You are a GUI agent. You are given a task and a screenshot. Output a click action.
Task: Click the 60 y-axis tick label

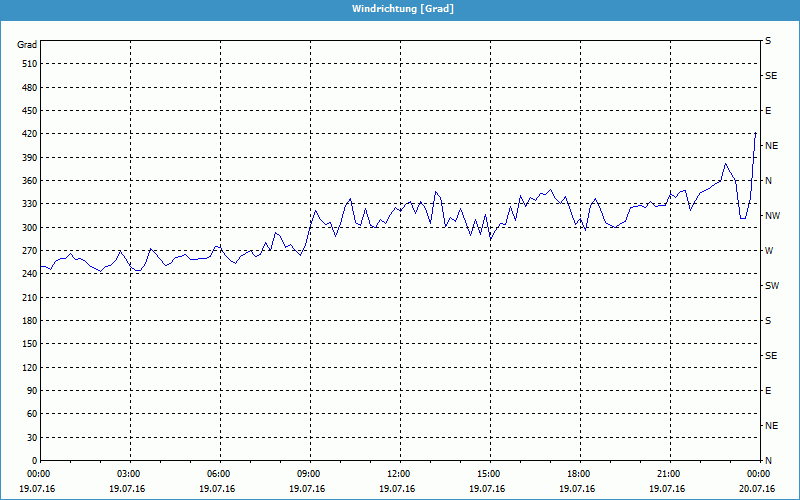coord(30,414)
